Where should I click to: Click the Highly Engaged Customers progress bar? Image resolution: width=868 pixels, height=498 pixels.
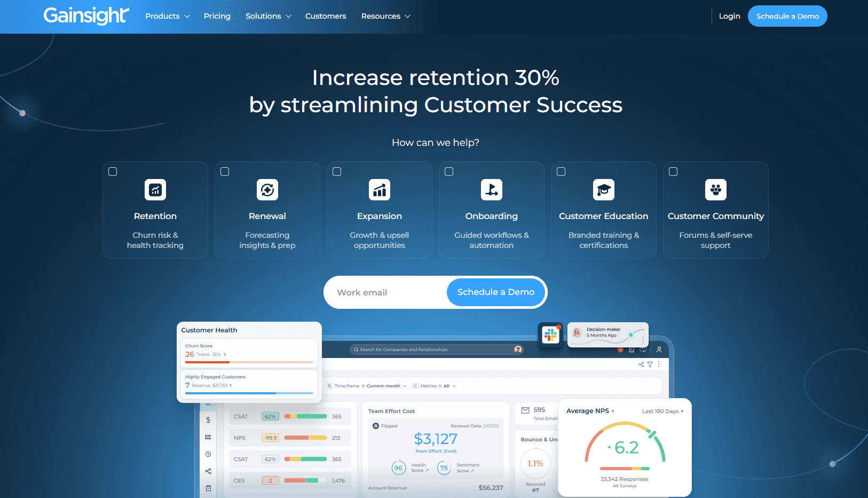(249, 393)
